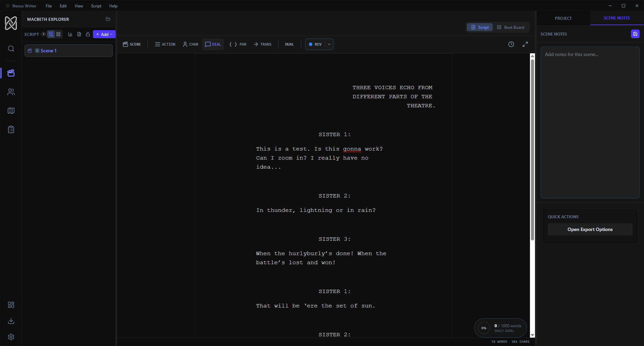Apply ACTION element format
Image resolution: width=644 pixels, height=346 pixels.
click(x=165, y=44)
